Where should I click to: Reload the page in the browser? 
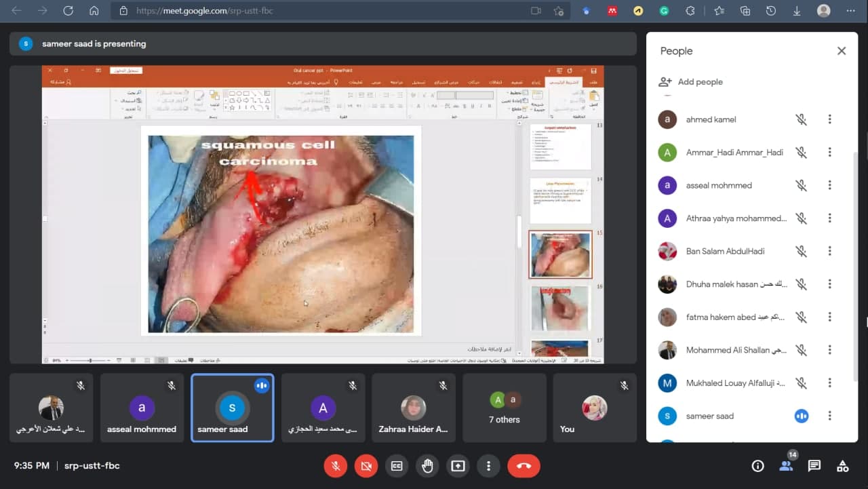pos(68,11)
